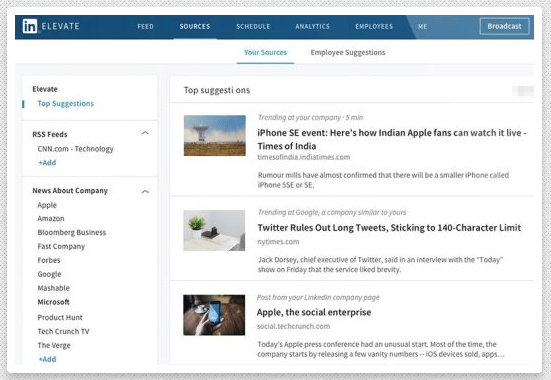The width and height of the screenshot is (551, 380).
Task: Click the Today's Apple press conference description
Action: click(x=381, y=349)
